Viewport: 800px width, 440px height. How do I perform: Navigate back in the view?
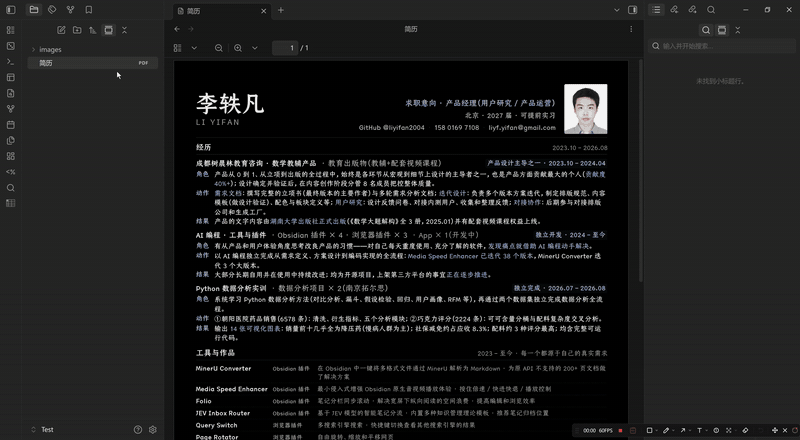[177, 29]
